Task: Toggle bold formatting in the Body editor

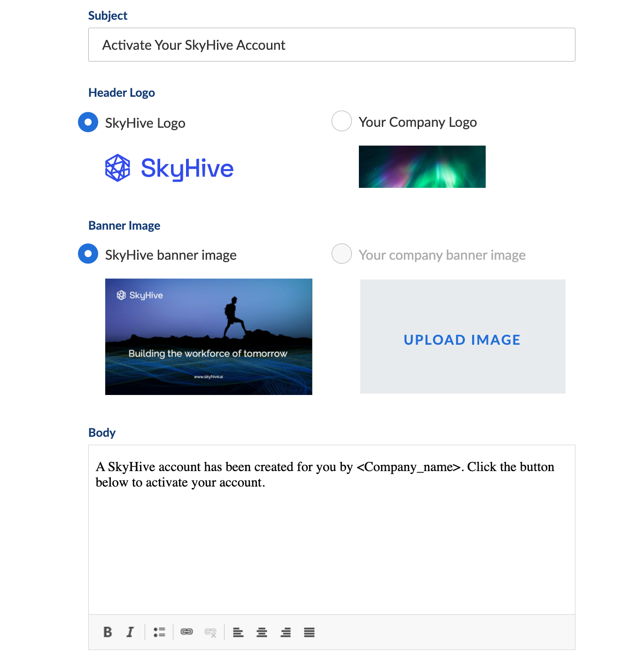Action: click(108, 632)
